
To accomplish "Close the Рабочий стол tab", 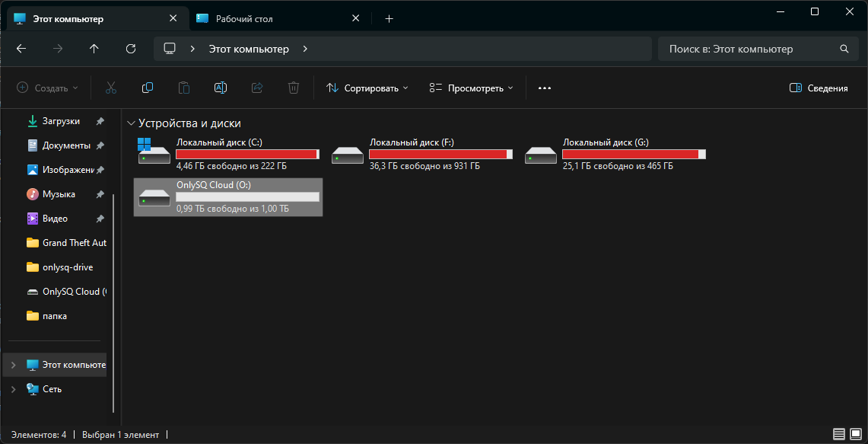I will [x=355, y=18].
